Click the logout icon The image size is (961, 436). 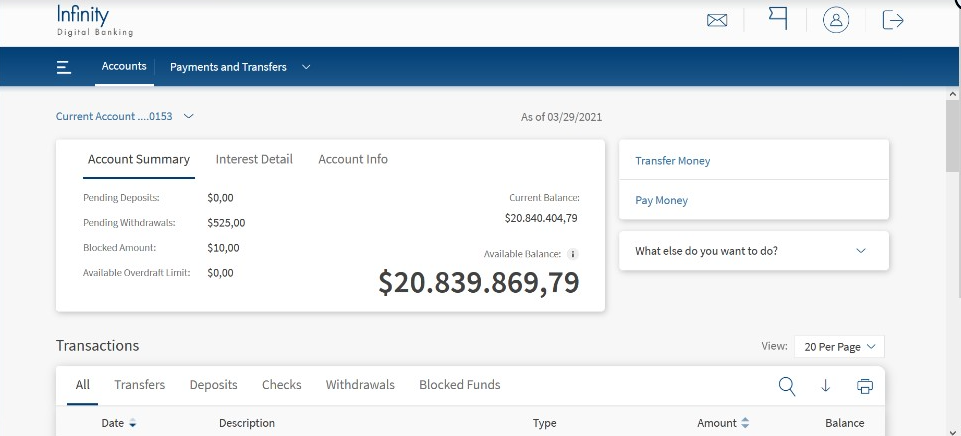(x=893, y=20)
